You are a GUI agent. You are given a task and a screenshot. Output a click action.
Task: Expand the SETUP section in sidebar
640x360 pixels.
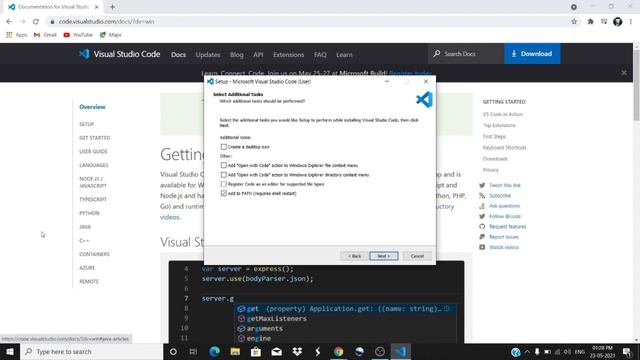coord(87,124)
